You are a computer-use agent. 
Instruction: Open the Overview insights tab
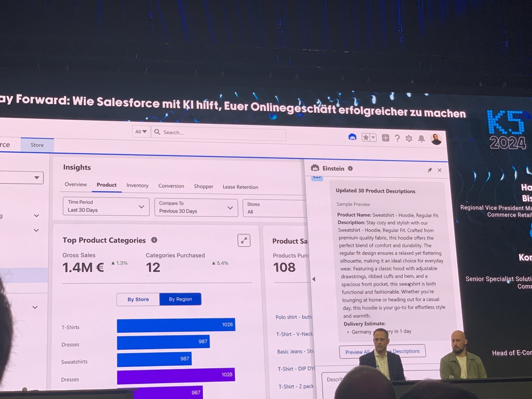tap(76, 184)
